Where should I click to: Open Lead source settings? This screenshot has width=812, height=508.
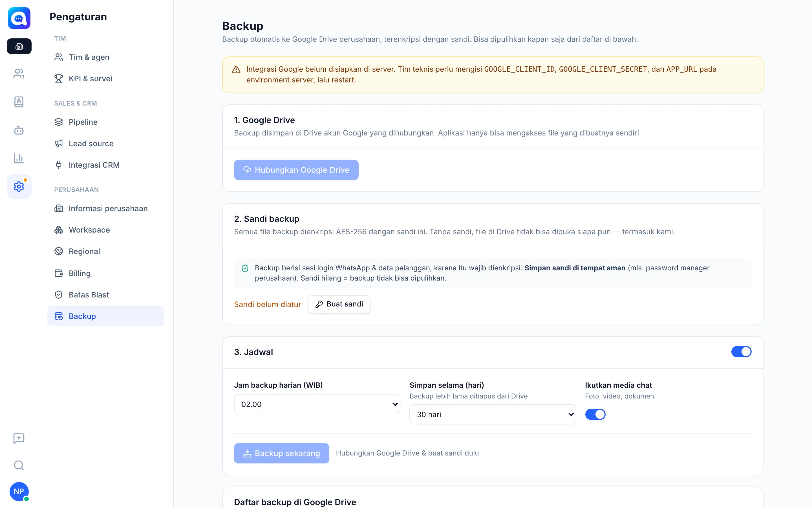point(106,143)
